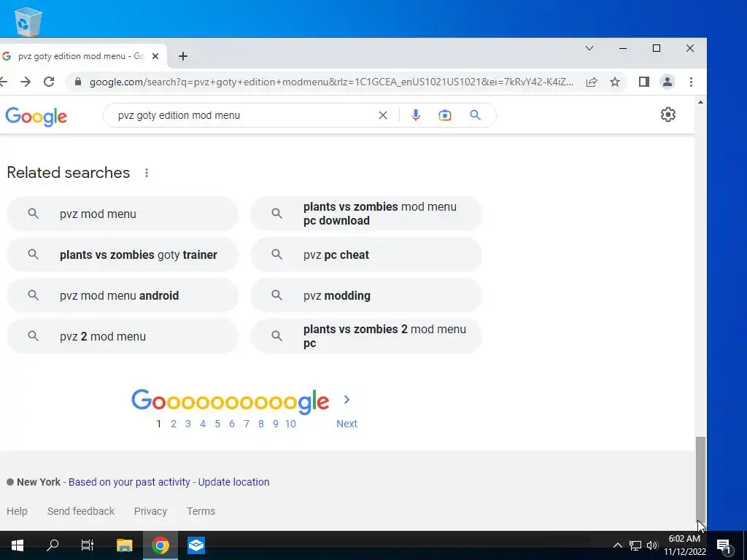Show hidden system tray icons
The height and width of the screenshot is (560, 747).
617,545
